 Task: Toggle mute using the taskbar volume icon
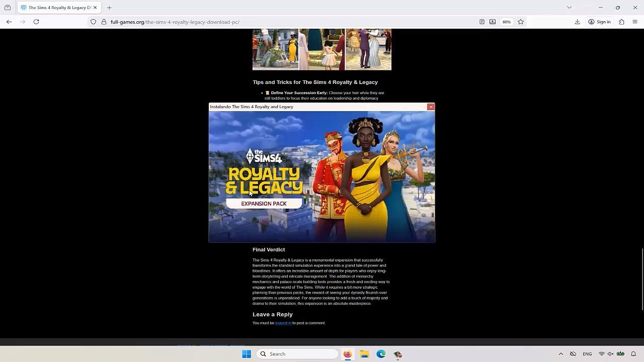point(610,354)
